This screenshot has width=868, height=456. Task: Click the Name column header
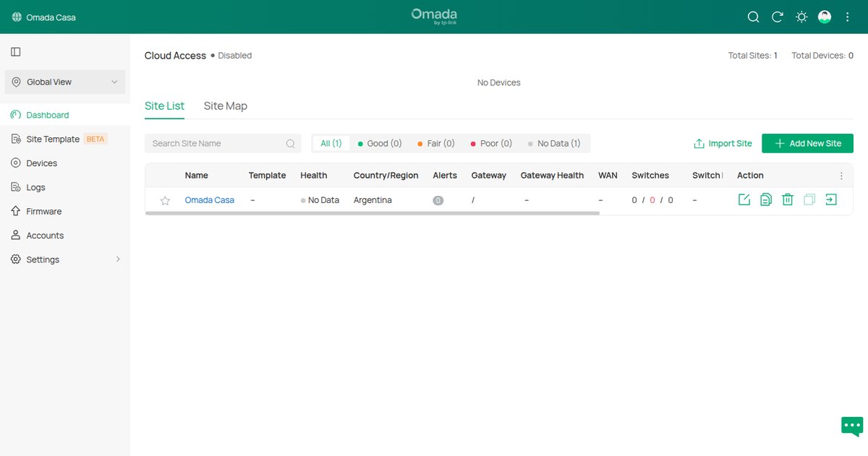coord(197,176)
